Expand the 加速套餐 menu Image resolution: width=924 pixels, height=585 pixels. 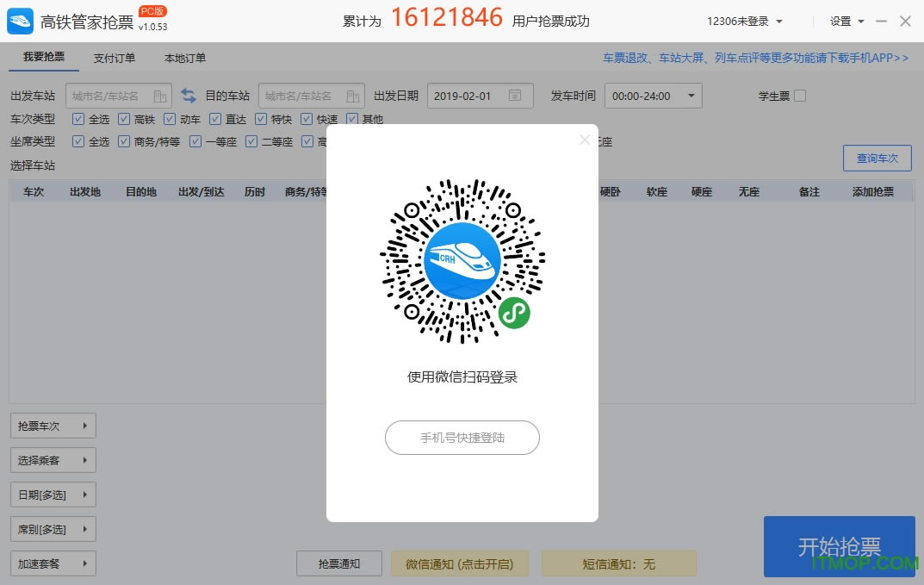[x=53, y=563]
